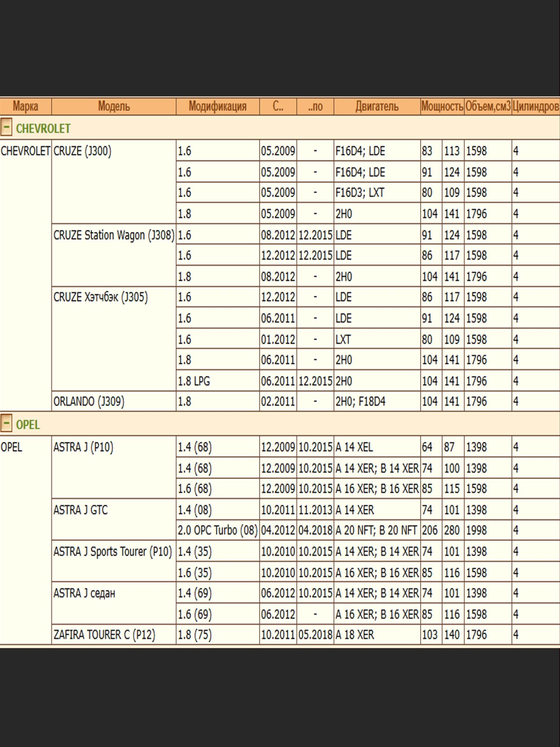The height and width of the screenshot is (747, 560).
Task: Click the Объем,см3 column header
Action: [488, 107]
